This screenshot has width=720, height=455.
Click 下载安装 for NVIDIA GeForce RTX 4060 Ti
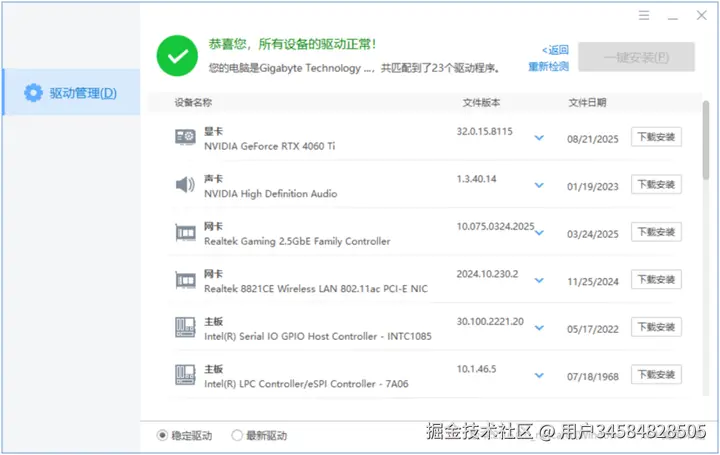click(656, 137)
